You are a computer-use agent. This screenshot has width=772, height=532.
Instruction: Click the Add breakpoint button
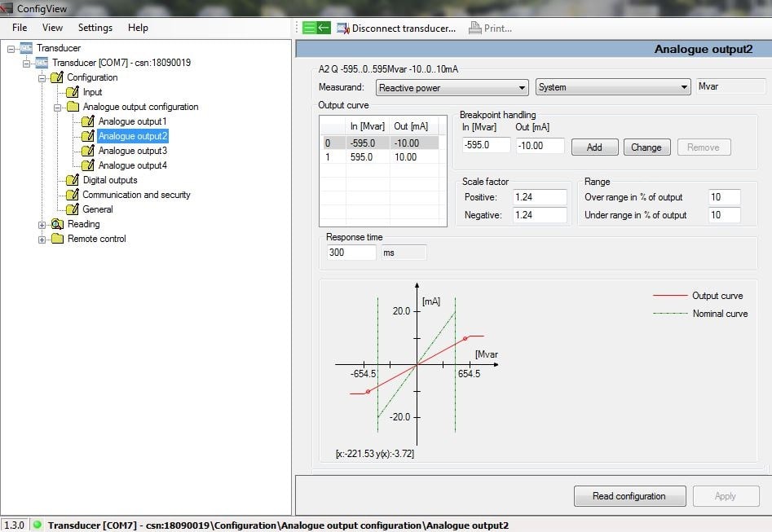[594, 147]
